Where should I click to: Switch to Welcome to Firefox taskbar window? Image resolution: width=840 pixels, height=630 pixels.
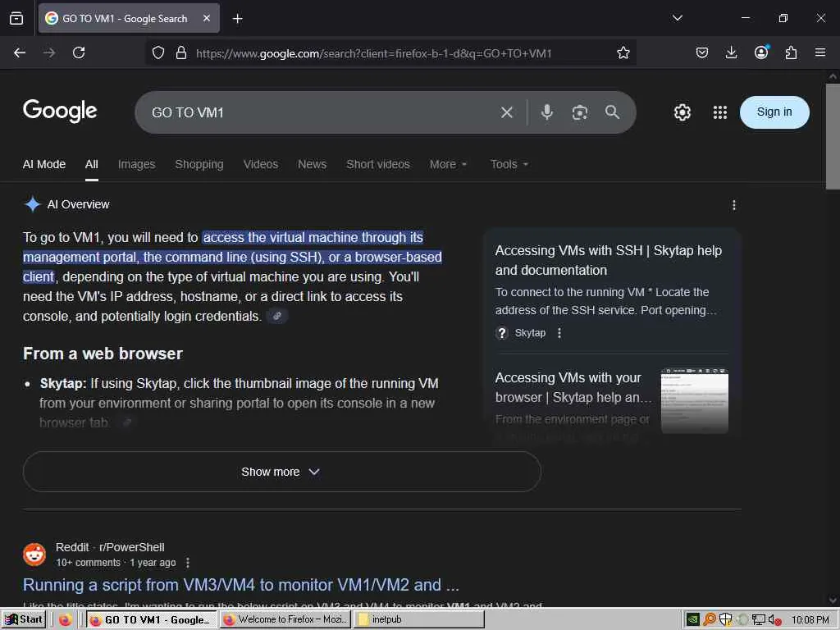click(x=285, y=620)
